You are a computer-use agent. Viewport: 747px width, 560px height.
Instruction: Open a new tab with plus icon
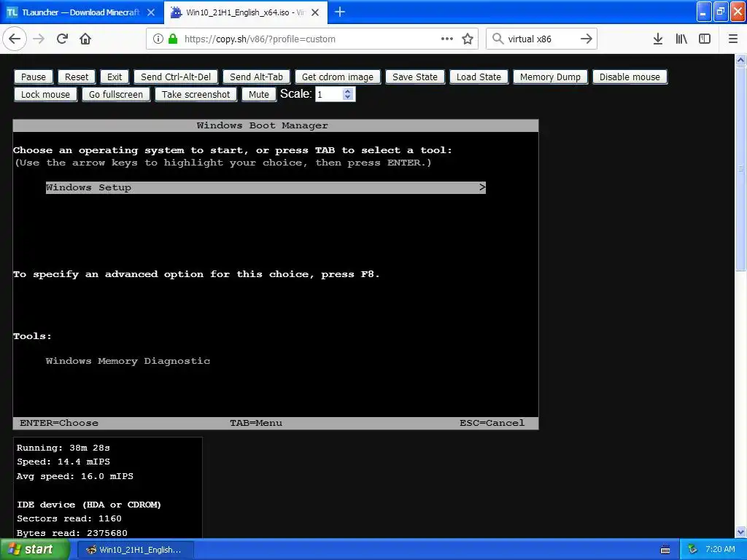(340, 12)
